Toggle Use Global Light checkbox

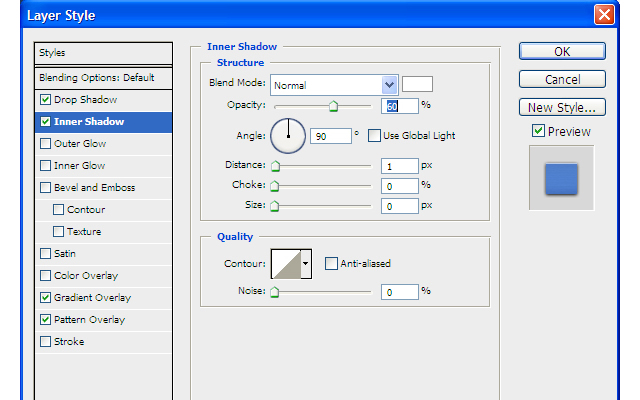click(374, 135)
